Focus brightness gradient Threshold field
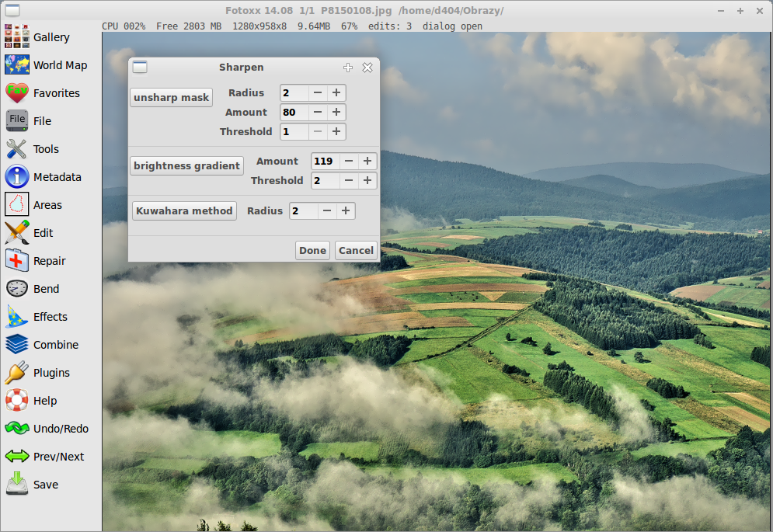The image size is (773, 532). coord(326,180)
